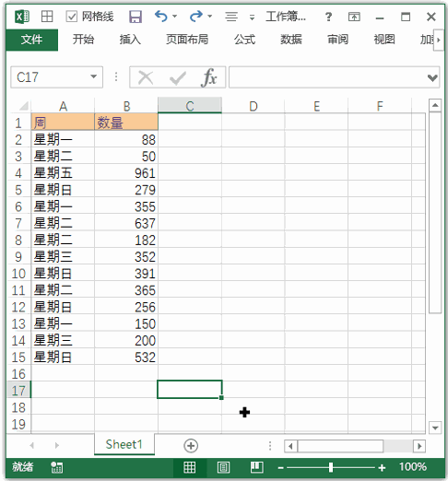The height and width of the screenshot is (481, 448).
Task: Open Insert Function fx dialog
Action: point(209,77)
